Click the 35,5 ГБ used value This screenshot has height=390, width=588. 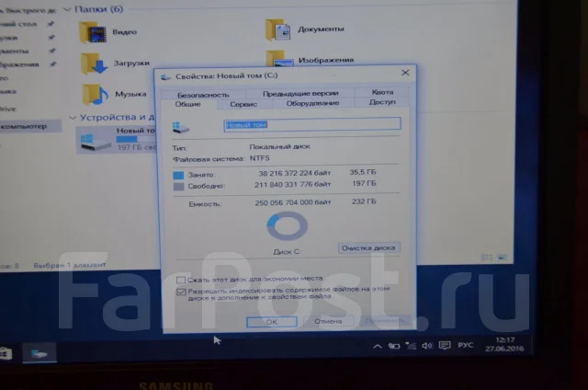point(362,172)
